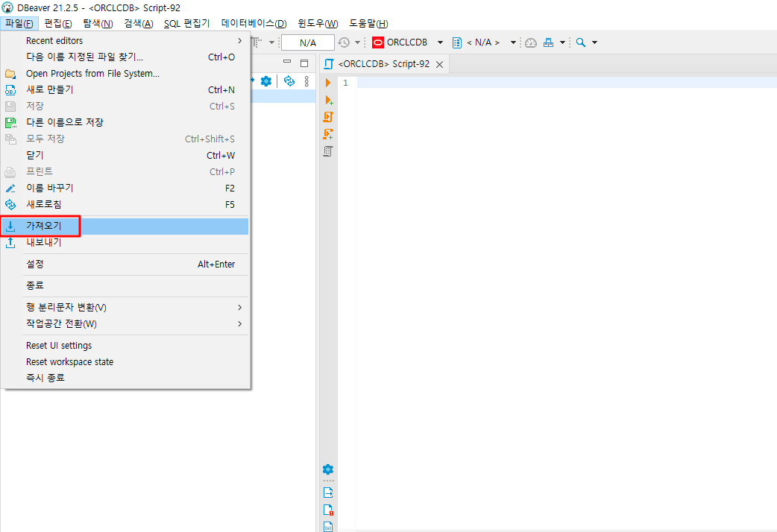Open ORCLCDB active connection dropdown arrow
Viewport: 777px width, 532px height.
[x=440, y=42]
